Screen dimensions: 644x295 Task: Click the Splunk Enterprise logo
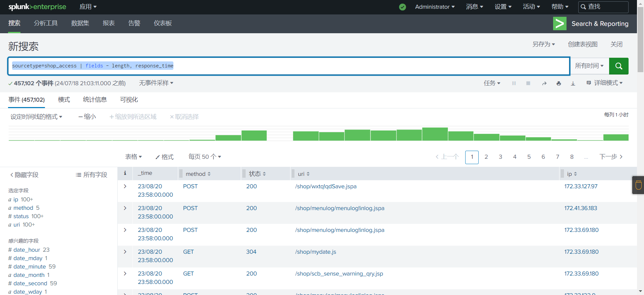tap(37, 7)
